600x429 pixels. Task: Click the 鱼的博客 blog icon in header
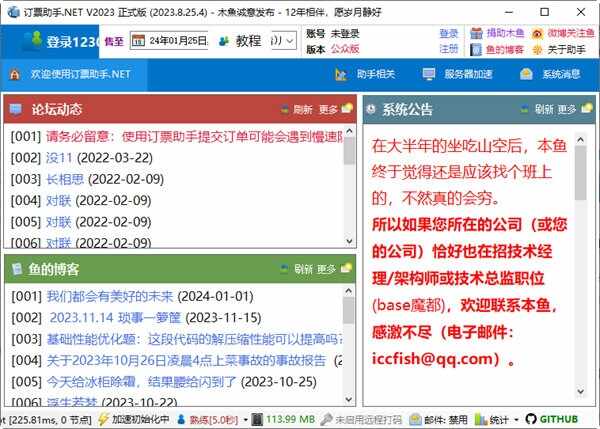click(476, 49)
